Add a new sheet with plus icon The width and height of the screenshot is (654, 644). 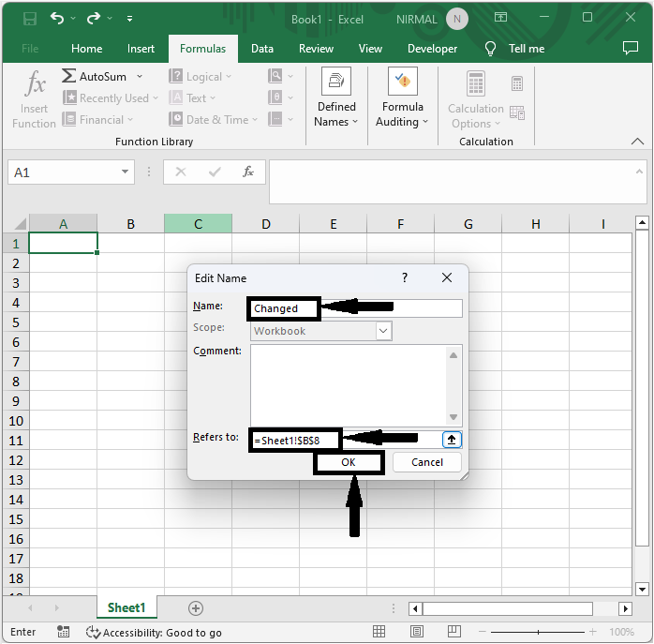tap(196, 608)
